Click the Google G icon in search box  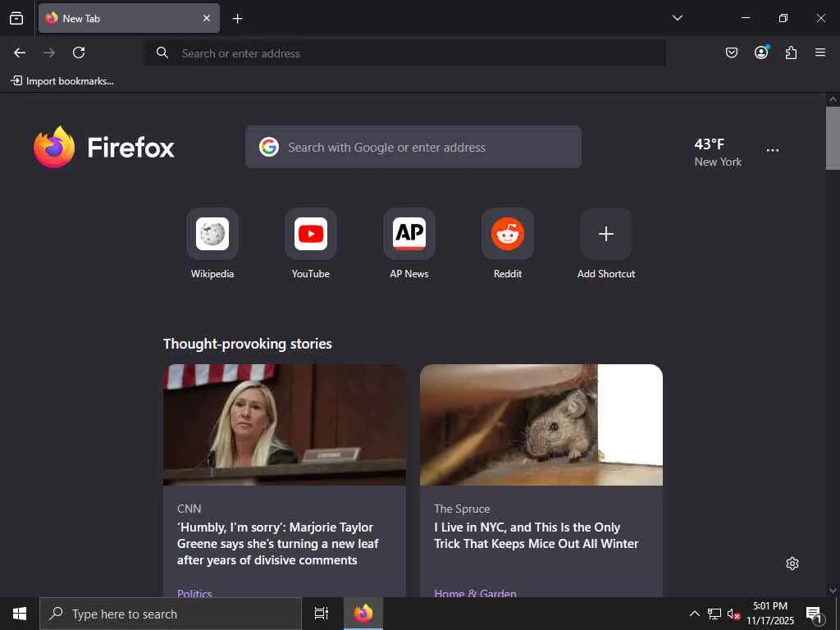click(269, 147)
